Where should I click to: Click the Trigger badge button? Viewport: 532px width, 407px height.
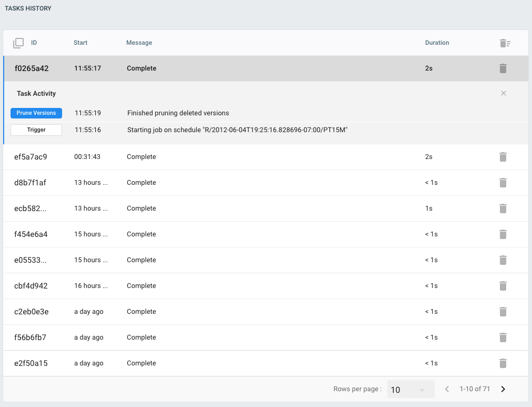(x=36, y=130)
